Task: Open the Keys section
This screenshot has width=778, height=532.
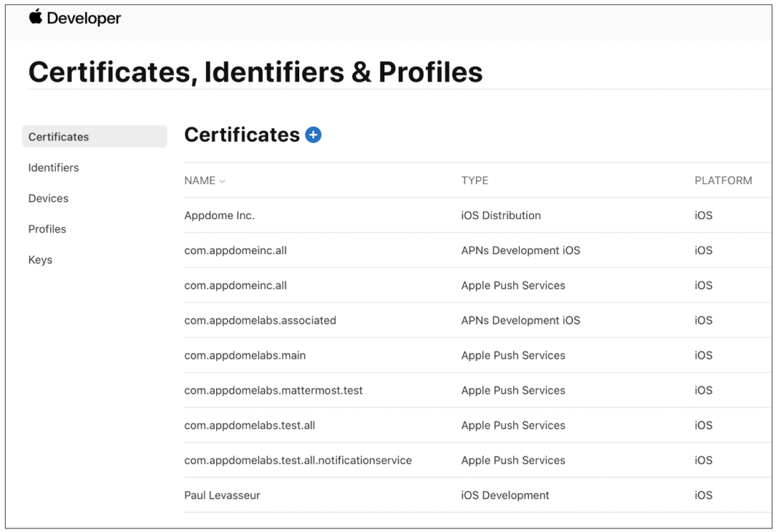Action: point(40,259)
